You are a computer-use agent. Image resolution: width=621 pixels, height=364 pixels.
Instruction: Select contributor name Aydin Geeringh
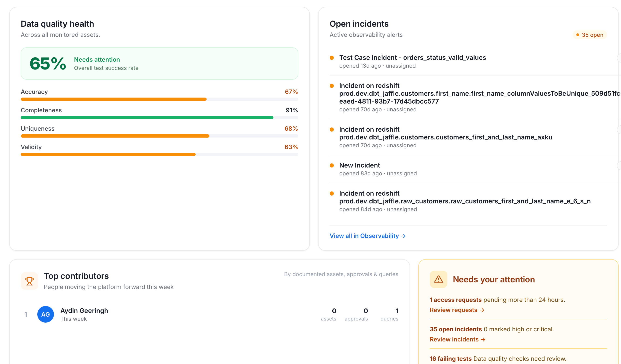[x=84, y=311]
